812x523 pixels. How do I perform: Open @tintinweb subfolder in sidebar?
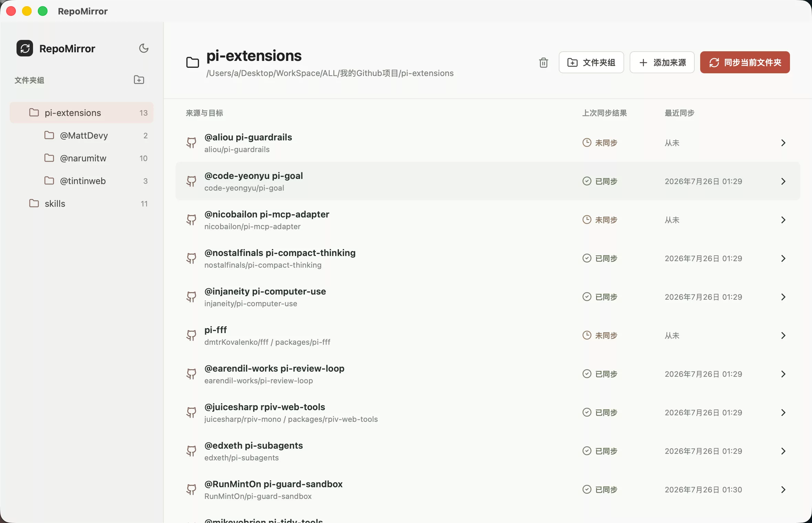pyautogui.click(x=82, y=181)
